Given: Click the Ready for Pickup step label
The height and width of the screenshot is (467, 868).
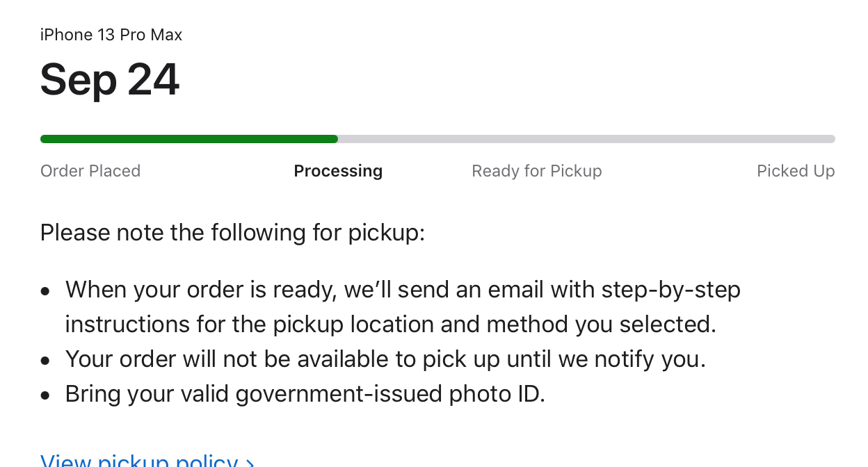Looking at the screenshot, I should (x=536, y=171).
